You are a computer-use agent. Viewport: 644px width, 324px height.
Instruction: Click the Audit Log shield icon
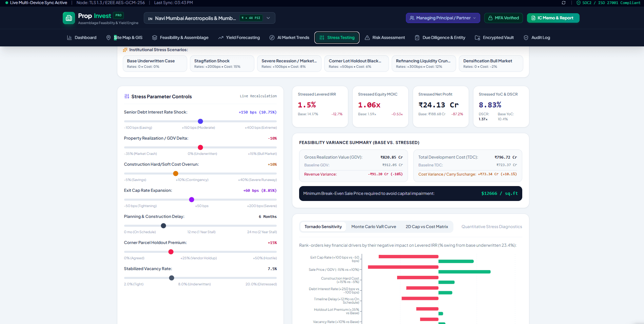[x=526, y=38]
